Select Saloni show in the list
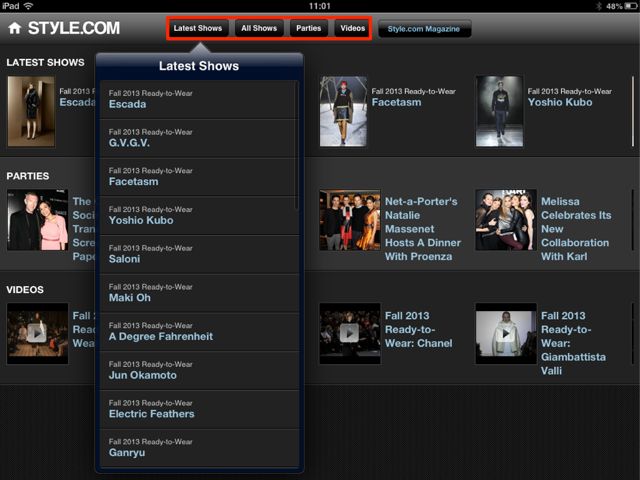The width and height of the screenshot is (640, 480). (199, 254)
